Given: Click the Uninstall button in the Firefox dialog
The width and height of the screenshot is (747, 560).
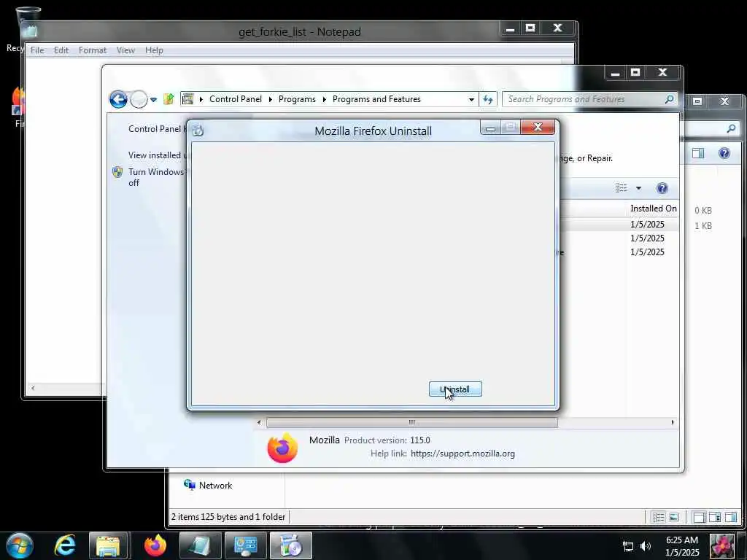Looking at the screenshot, I should [455, 389].
